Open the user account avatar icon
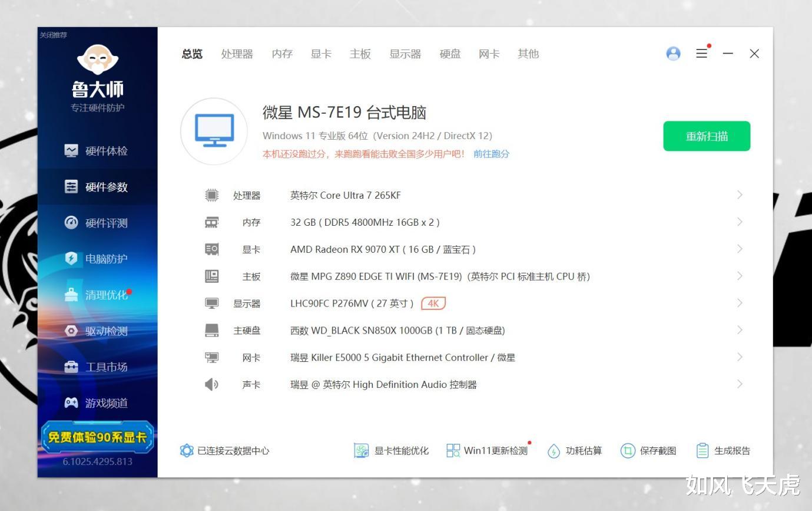The height and width of the screenshot is (511, 812). [x=673, y=54]
